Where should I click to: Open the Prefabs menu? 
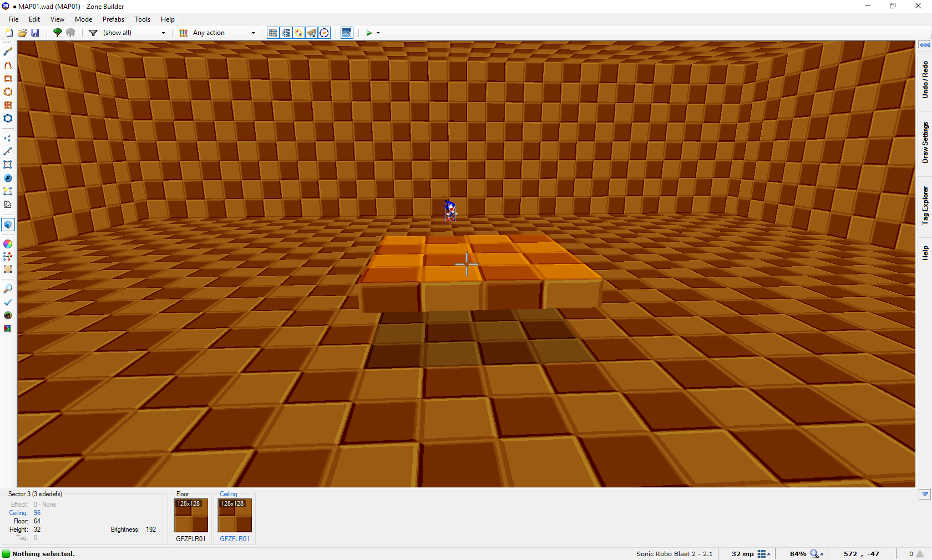point(113,19)
